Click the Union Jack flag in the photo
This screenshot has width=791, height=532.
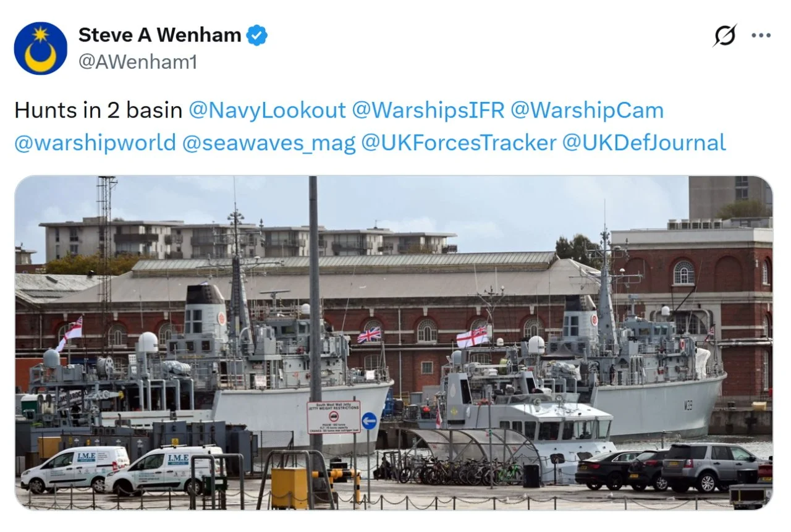[x=369, y=335]
